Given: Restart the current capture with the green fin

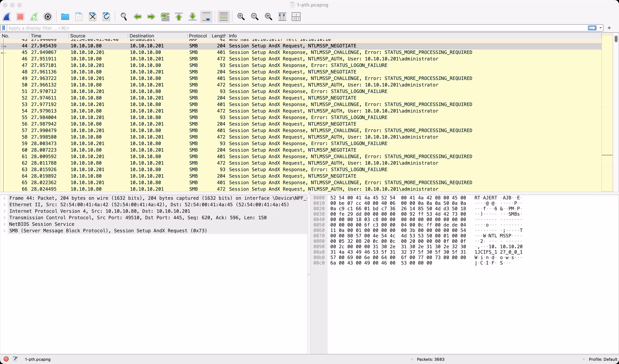Looking at the screenshot, I should pyautogui.click(x=34, y=17).
